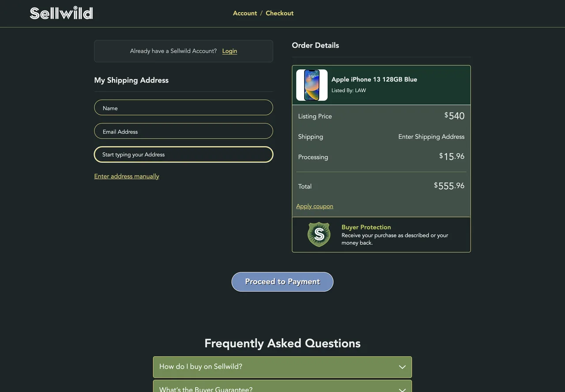Viewport: 565px width, 392px height.
Task: Open the Account breadcrumb link
Action: pyautogui.click(x=245, y=13)
